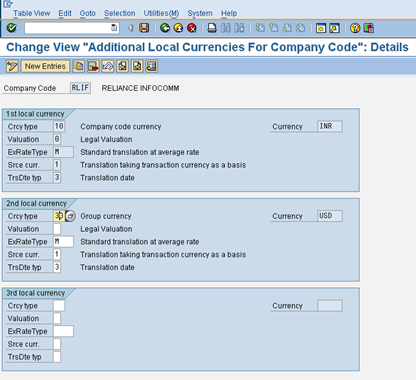Click 1st local currency TrsDte typ field

click(57, 177)
